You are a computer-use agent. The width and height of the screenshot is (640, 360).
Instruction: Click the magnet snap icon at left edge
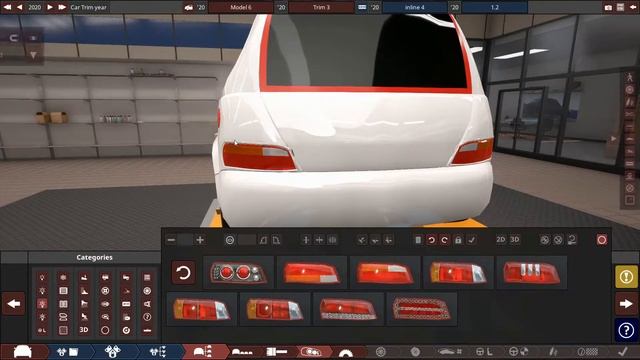click(x=13, y=38)
